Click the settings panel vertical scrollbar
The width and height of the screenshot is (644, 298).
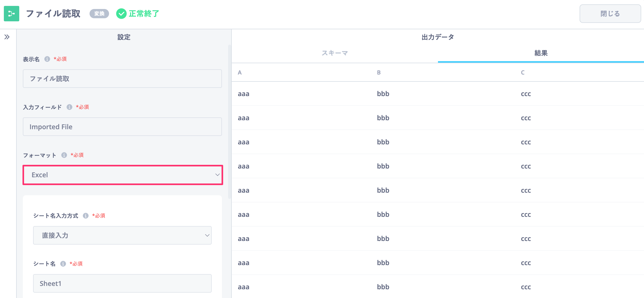[x=229, y=122]
